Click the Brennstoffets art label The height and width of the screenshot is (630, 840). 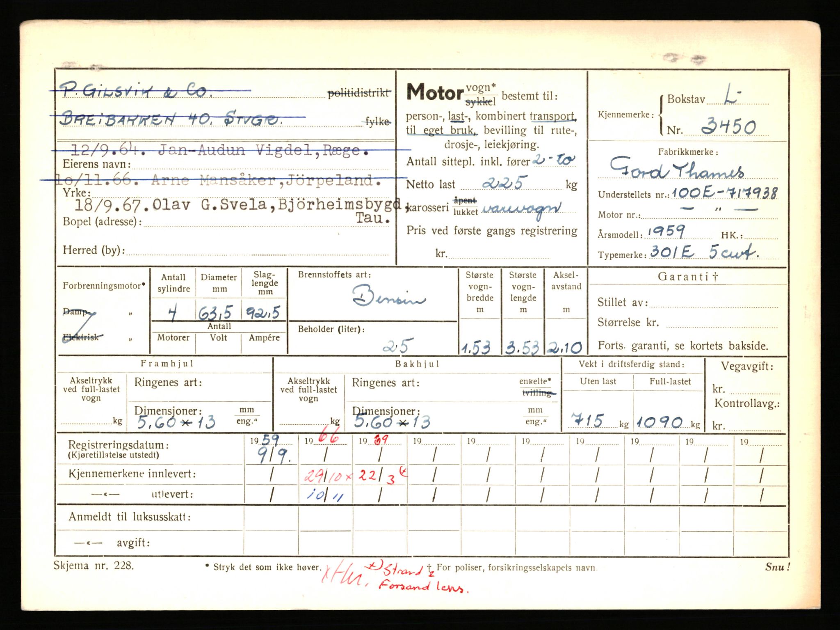335,275
